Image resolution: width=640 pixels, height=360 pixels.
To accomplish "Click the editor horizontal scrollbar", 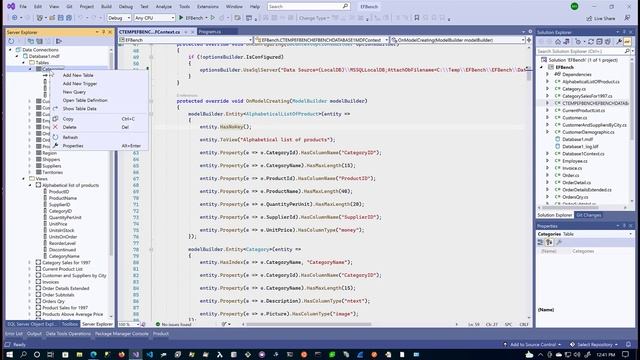I will [x=309, y=324].
